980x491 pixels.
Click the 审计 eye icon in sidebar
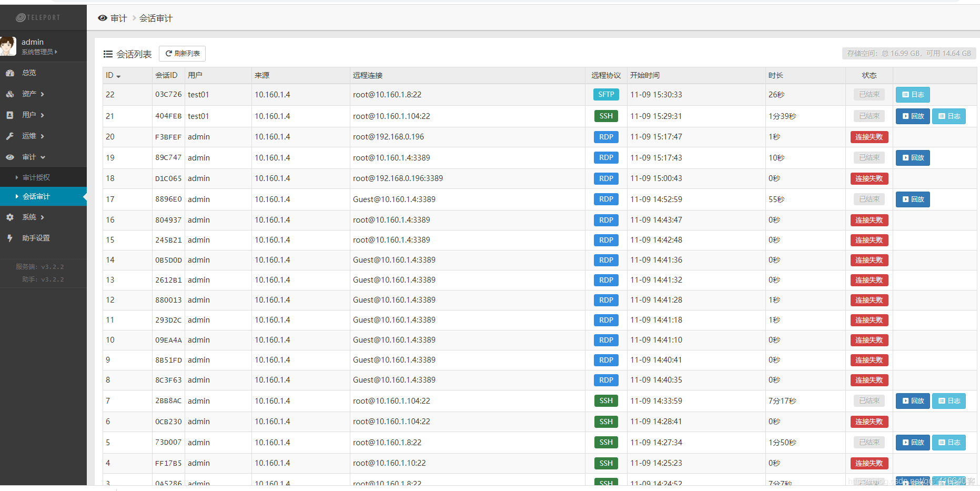tap(10, 157)
